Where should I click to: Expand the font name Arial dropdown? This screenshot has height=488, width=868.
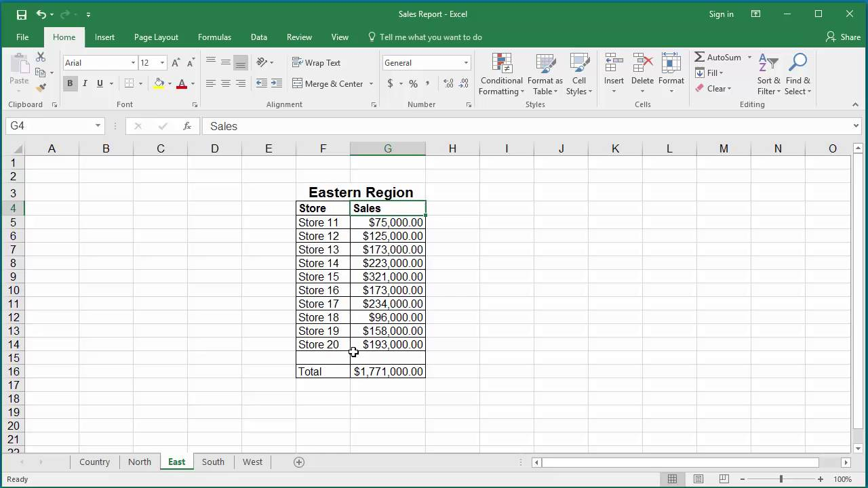pos(133,63)
